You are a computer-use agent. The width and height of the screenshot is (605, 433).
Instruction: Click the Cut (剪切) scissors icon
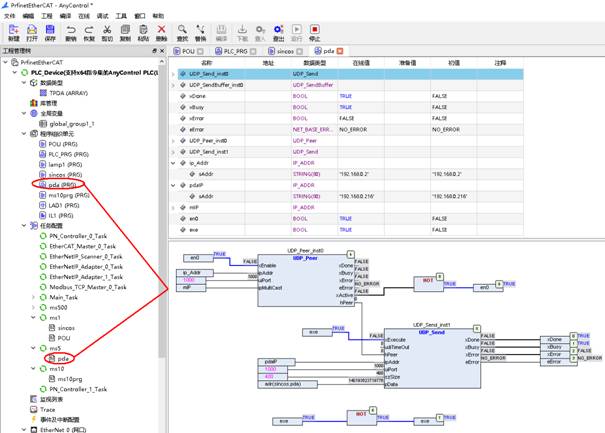coord(108,31)
